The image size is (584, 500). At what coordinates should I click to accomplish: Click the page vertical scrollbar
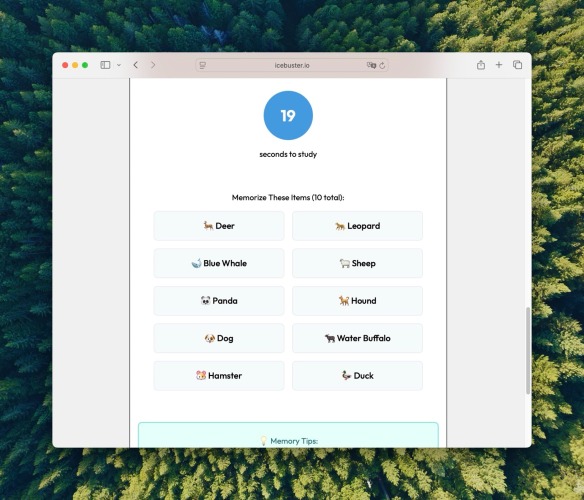coord(528,350)
